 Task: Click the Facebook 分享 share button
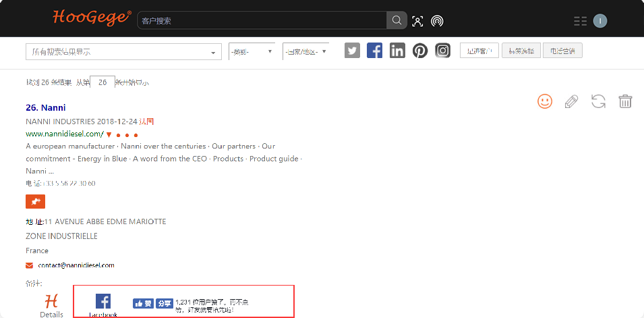pos(164,303)
